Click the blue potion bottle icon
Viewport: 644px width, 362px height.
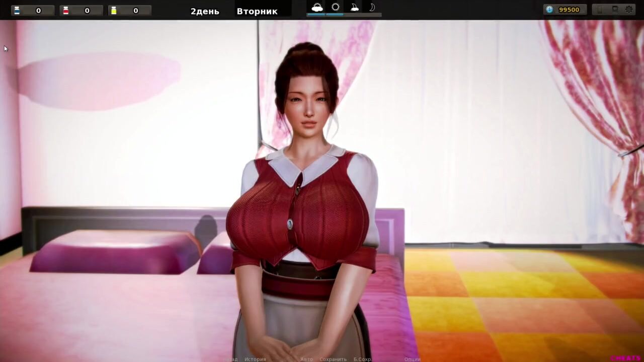pyautogui.click(x=17, y=11)
